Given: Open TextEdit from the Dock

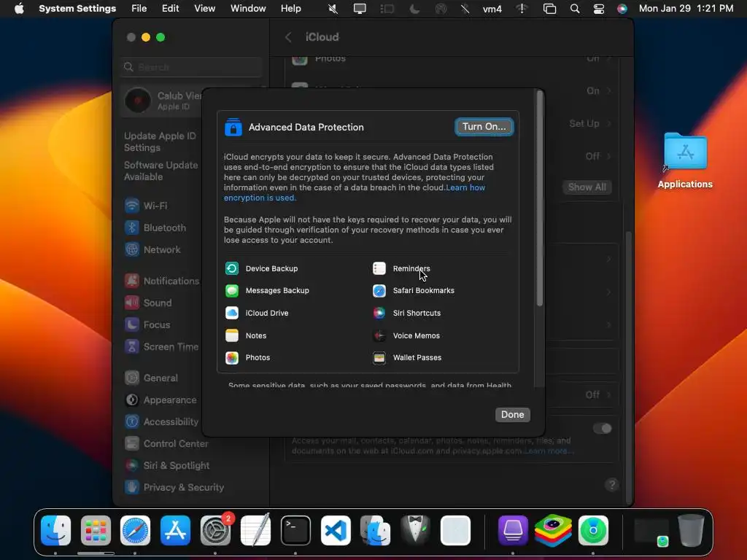Looking at the screenshot, I should point(255,530).
